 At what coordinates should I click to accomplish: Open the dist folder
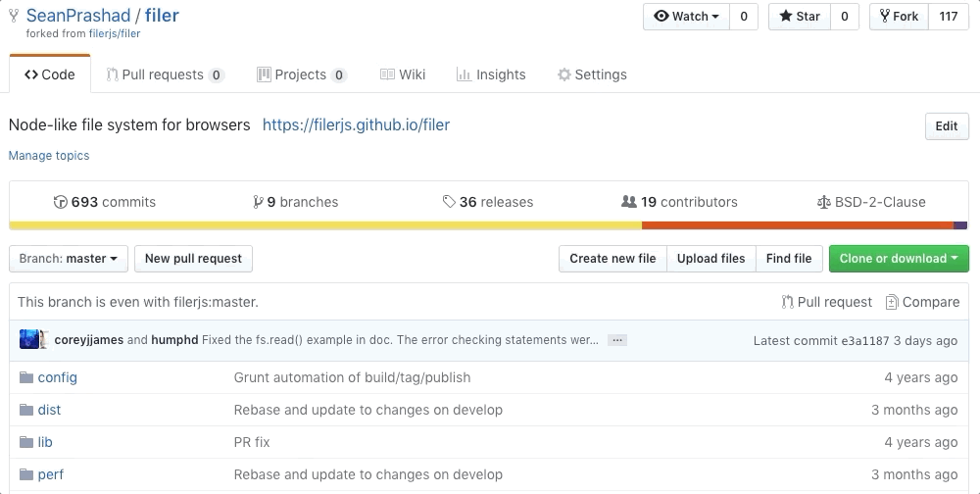coord(49,411)
